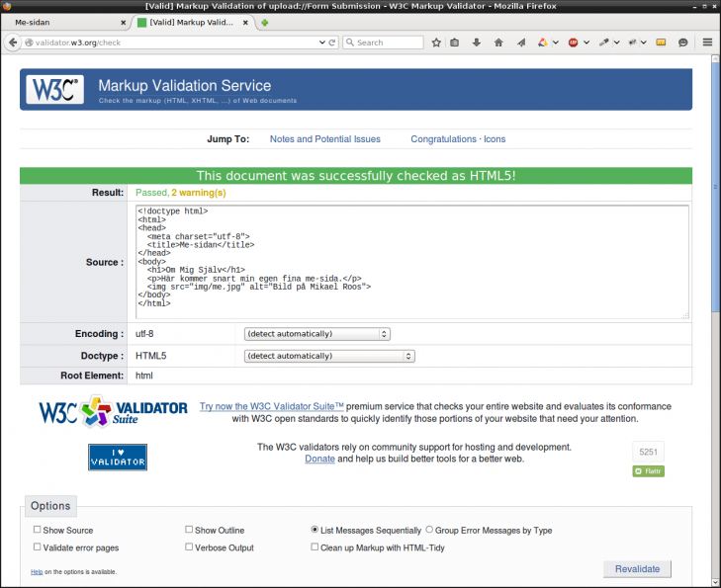Close the Markup Validation tab
721x588 pixels.
click(245, 23)
